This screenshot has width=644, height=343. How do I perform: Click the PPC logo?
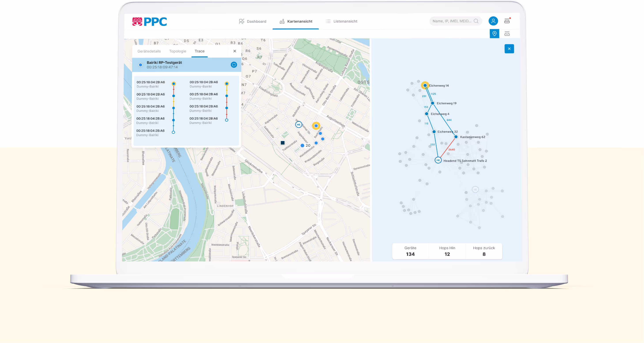[149, 21]
